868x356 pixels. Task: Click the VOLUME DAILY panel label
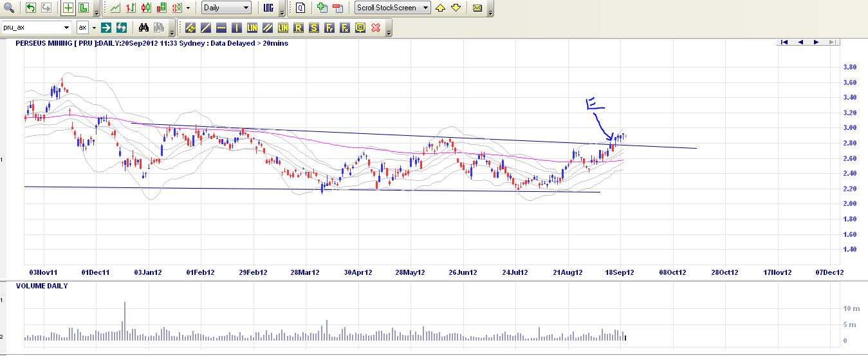click(42, 286)
